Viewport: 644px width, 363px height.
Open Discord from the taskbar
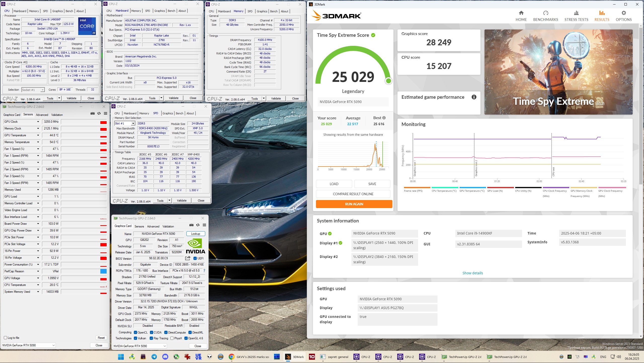[165, 357]
